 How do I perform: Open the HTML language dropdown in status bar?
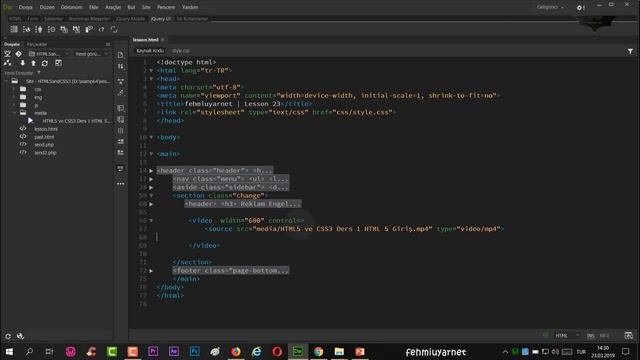click(567, 336)
